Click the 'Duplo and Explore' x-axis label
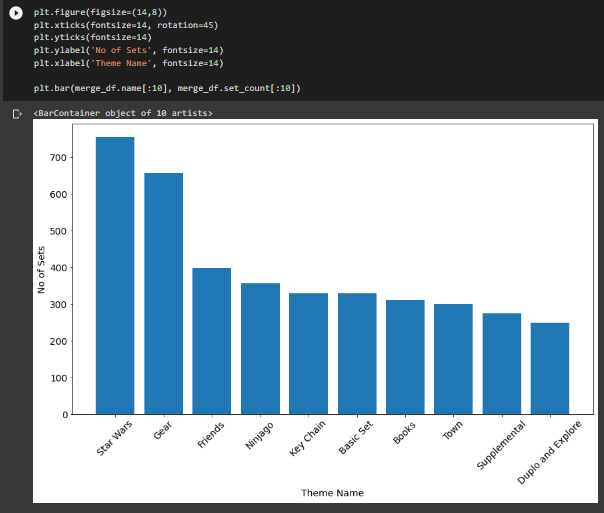The height and width of the screenshot is (513, 604). tap(549, 453)
